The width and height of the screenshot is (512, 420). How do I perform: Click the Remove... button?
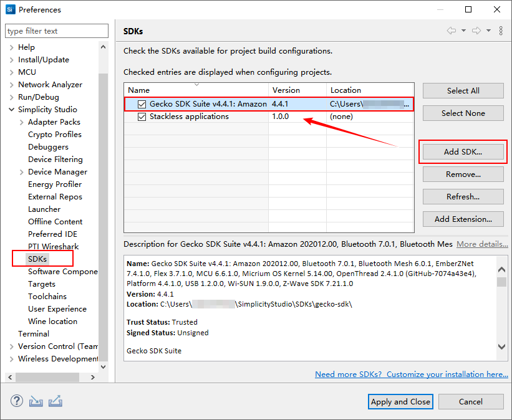[x=463, y=174]
